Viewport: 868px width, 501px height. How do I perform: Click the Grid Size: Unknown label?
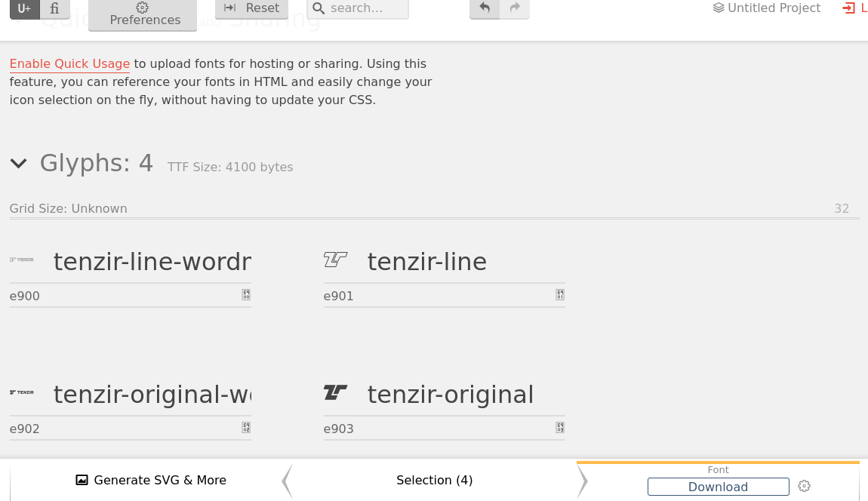(x=68, y=209)
